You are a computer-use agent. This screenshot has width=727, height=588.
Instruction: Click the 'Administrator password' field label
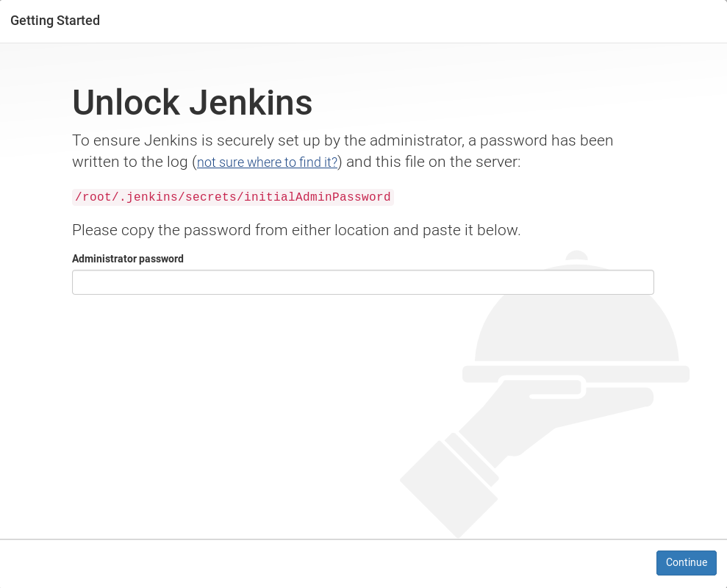coord(127,259)
